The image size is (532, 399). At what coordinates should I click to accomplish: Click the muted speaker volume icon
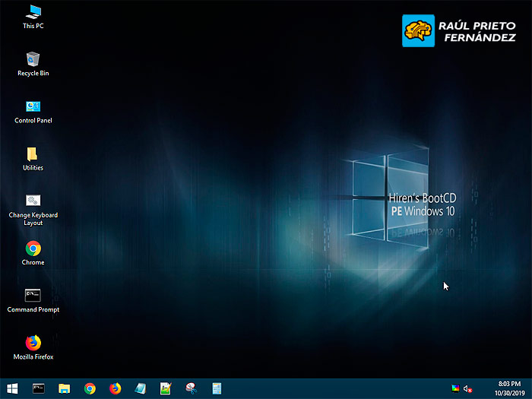click(468, 388)
